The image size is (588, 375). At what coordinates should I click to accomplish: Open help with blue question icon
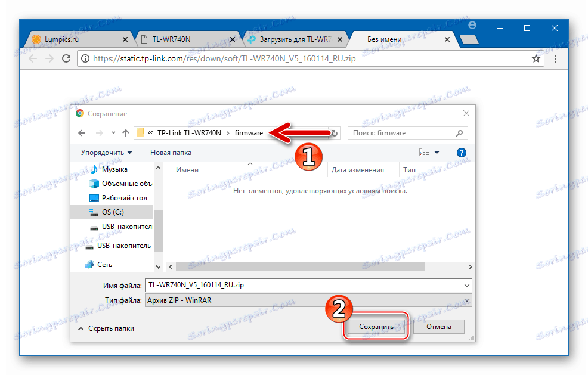point(461,153)
